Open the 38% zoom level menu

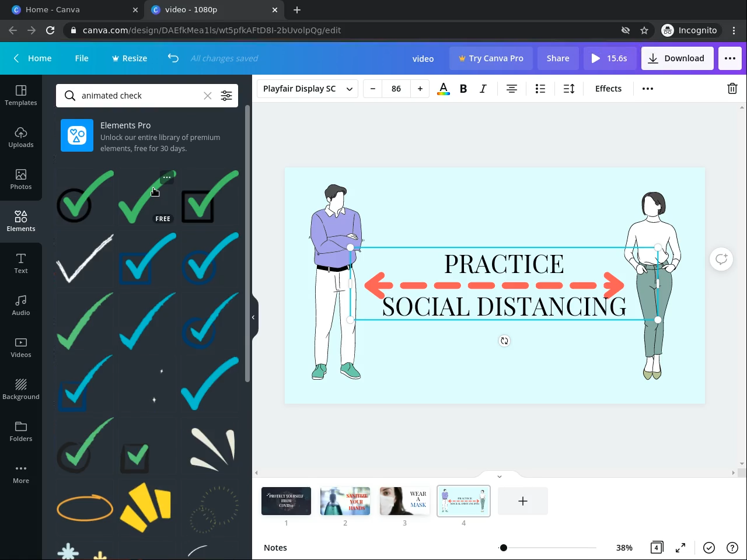pos(624,548)
